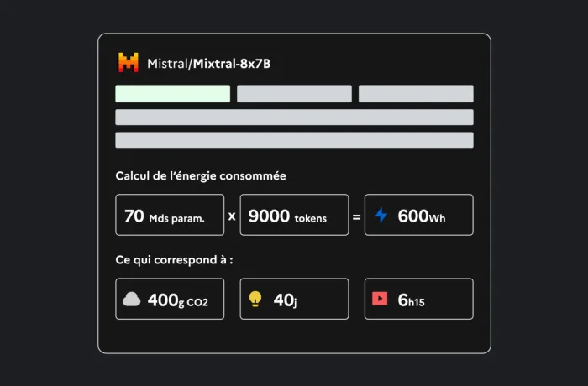588x386 pixels.
Task: Click the 600Wh energy result box
Action: [419, 215]
